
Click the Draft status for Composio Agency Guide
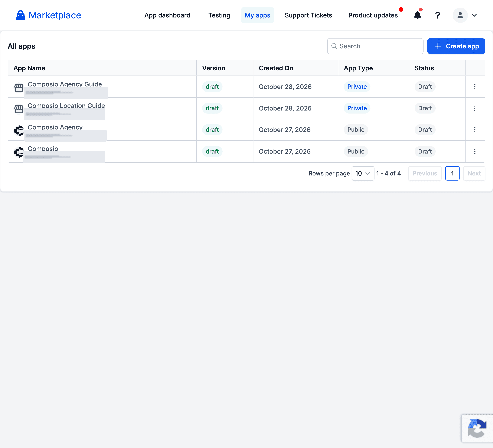(425, 87)
